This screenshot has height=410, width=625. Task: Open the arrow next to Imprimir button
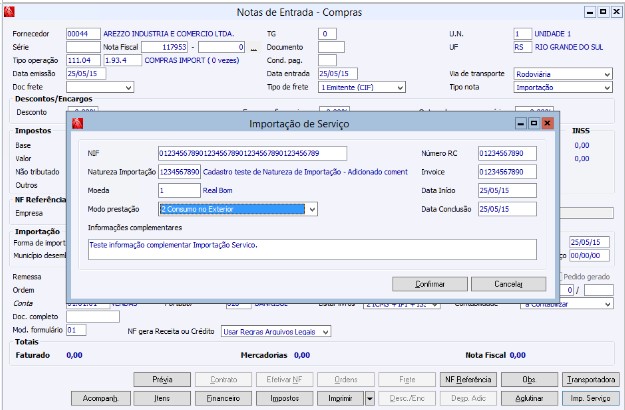pos(370,398)
